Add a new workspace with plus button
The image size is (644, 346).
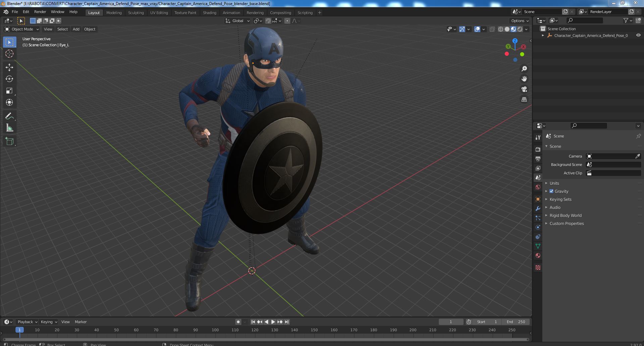coord(319,13)
